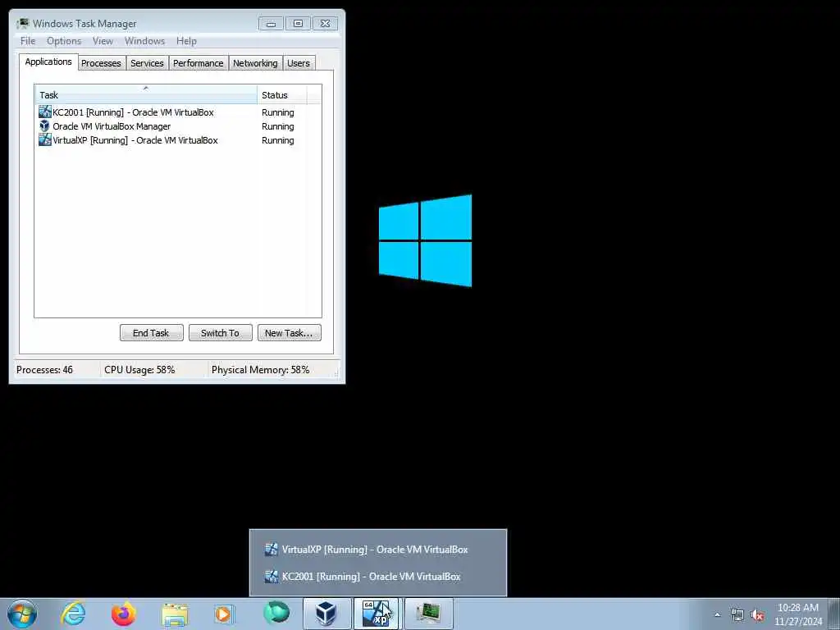Click the Show Desktop strip
This screenshot has height=630, width=840.
[834, 614]
